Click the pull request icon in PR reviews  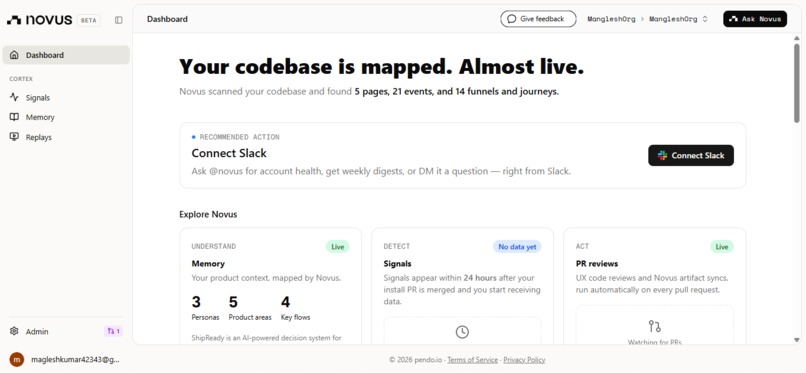coord(654,326)
